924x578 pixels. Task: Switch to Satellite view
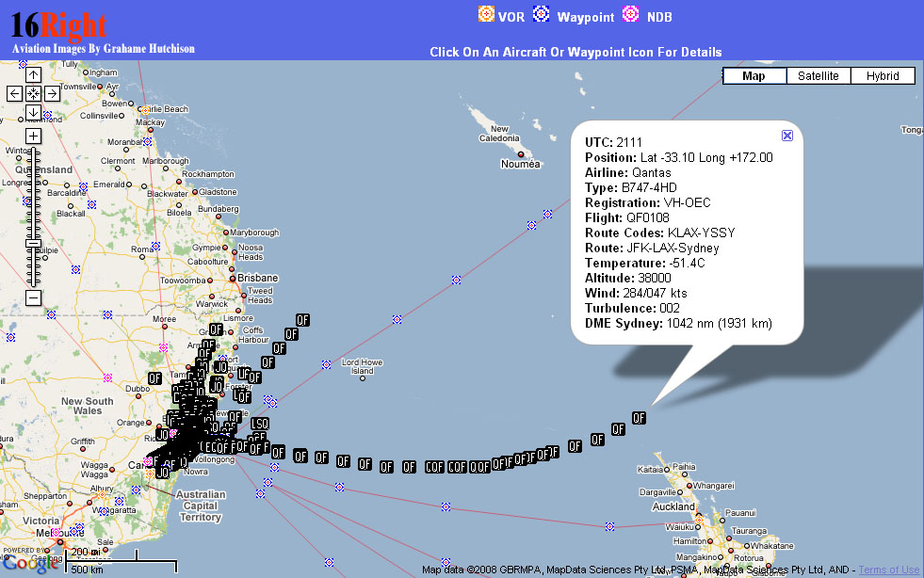pyautogui.click(x=819, y=75)
